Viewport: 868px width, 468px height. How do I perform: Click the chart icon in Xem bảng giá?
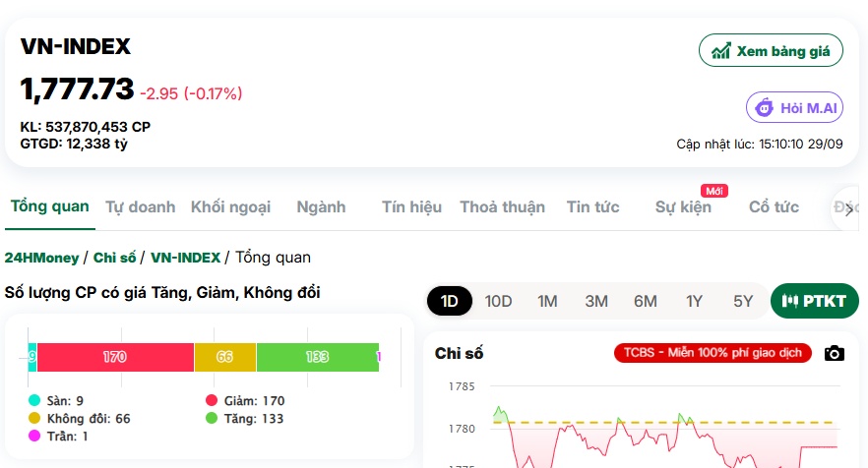click(720, 51)
